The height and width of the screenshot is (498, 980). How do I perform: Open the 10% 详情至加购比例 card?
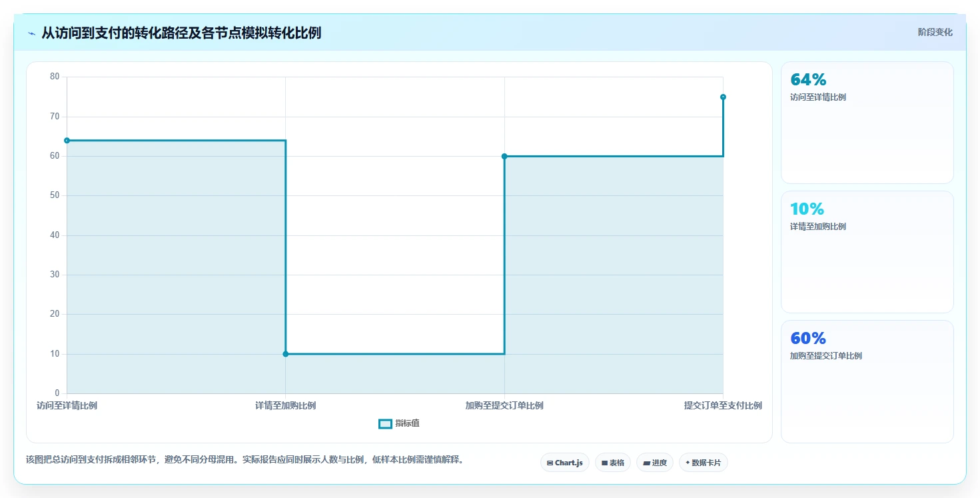pyautogui.click(x=867, y=252)
